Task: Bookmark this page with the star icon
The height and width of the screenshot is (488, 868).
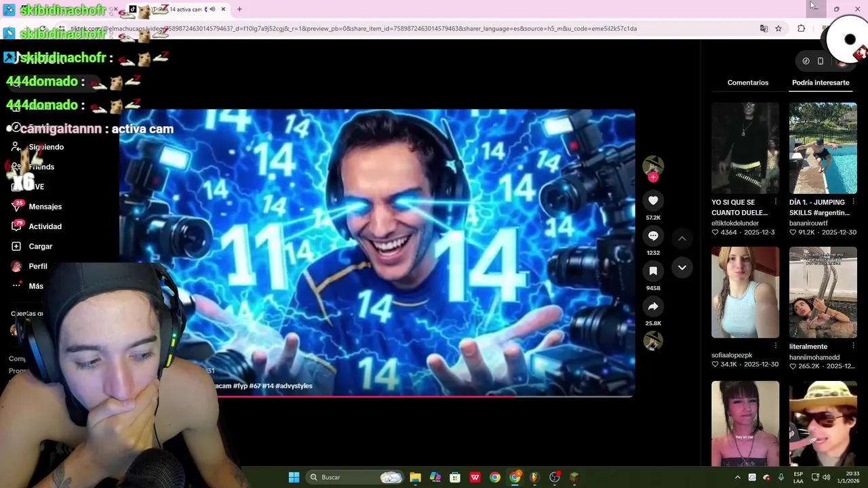Action: coord(778,28)
